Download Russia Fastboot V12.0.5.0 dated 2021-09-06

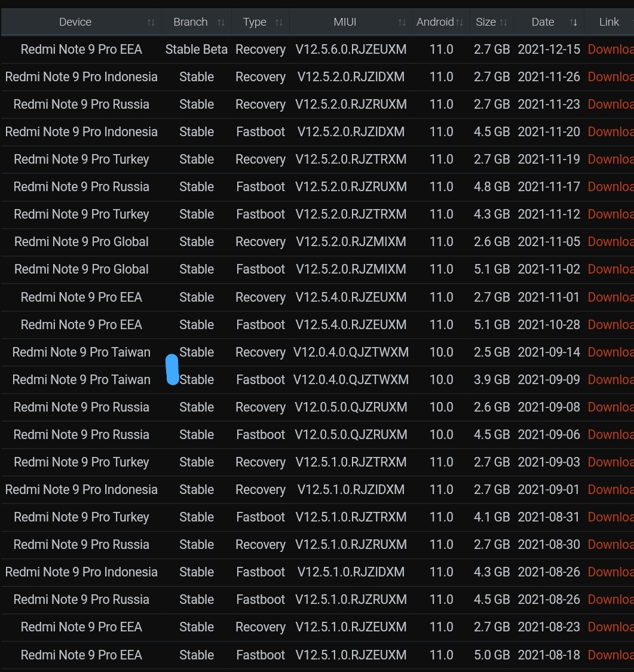pyautogui.click(x=611, y=435)
